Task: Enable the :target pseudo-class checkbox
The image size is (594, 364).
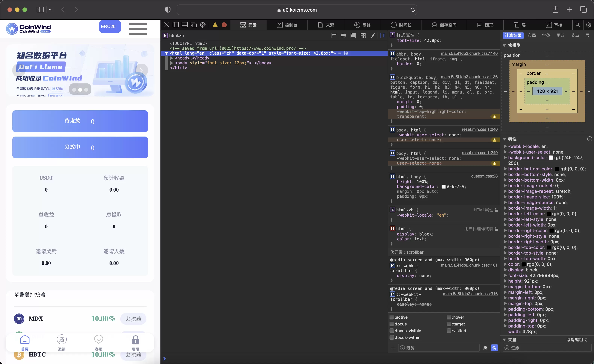Action: click(x=449, y=324)
